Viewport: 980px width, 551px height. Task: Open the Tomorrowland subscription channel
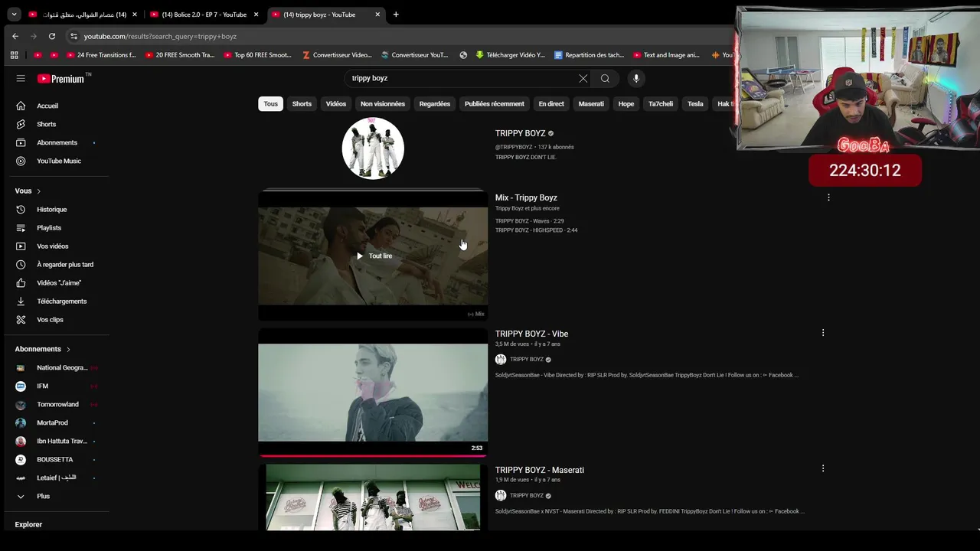[x=57, y=404]
